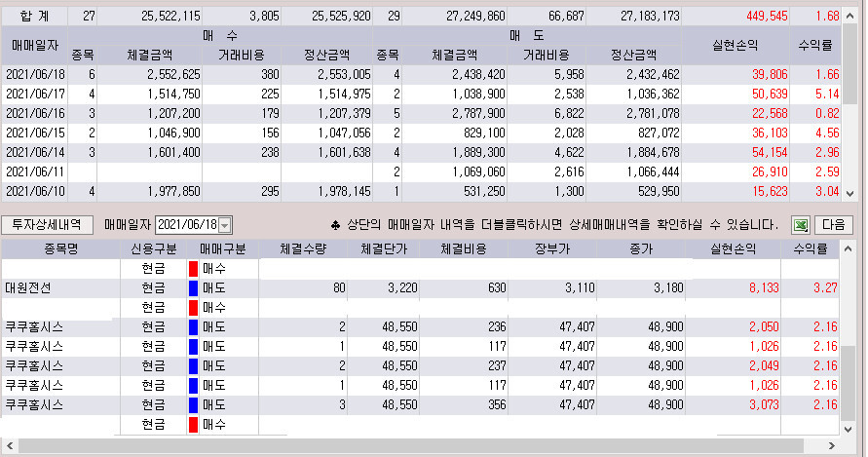Click the horizontal scrollbar thumb
The image size is (868, 457).
tap(410, 445)
